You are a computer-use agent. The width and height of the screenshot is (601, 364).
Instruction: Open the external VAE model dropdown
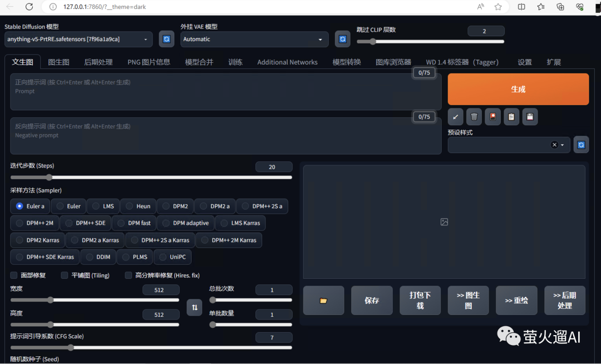254,39
